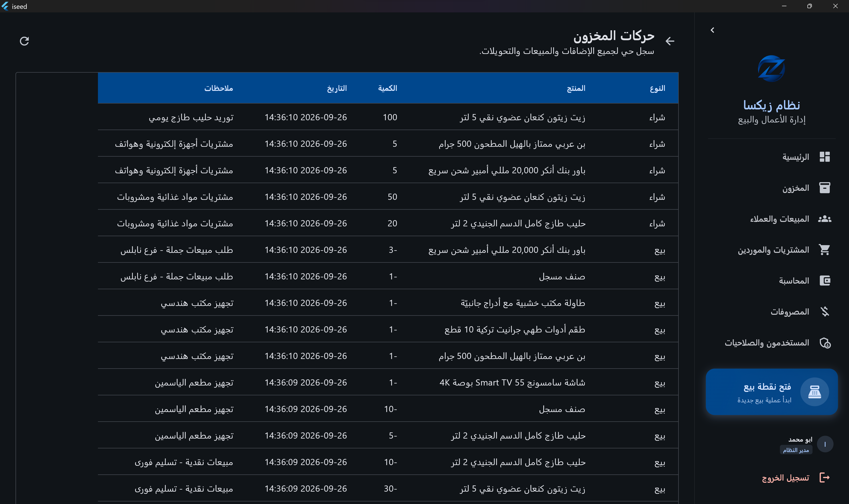Screen dimensions: 849x504
Task: Click ملاحظات column header
Action: (219, 88)
